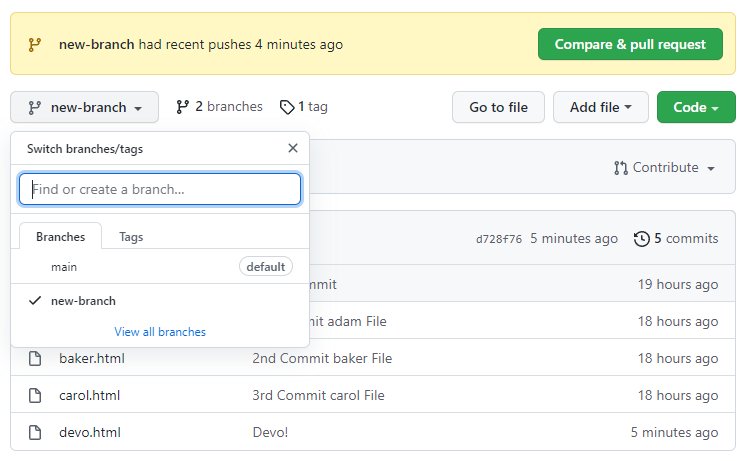
Task: Click the Contribute pull request icon
Action: (620, 168)
